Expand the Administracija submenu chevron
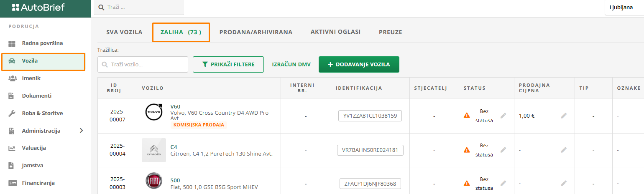 pos(81,131)
